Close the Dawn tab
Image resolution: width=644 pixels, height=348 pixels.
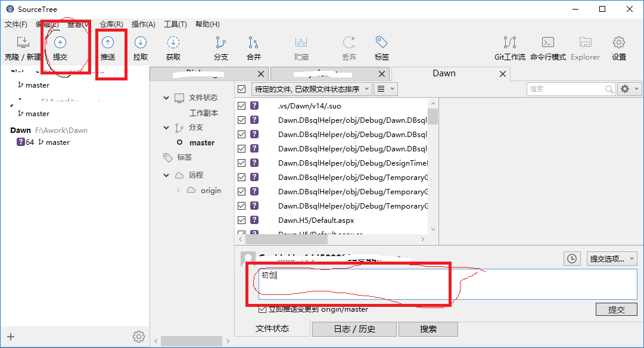coord(502,74)
